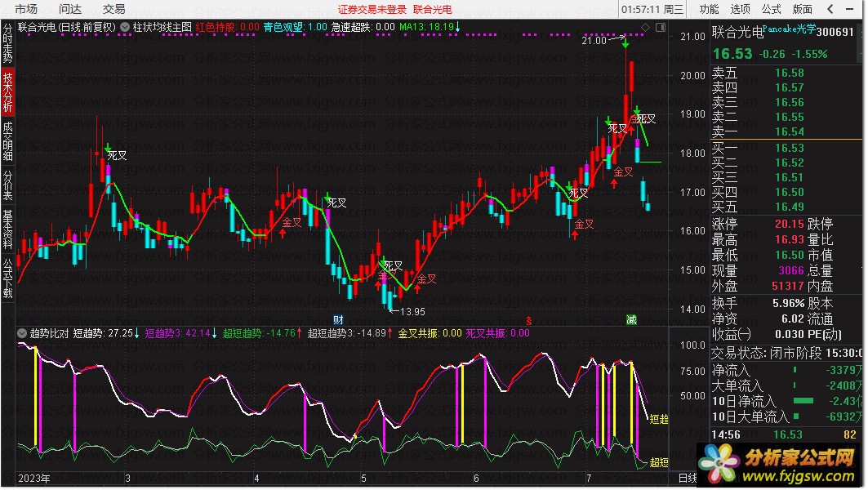Click 净流入 row in fund flow

pyautogui.click(x=786, y=370)
